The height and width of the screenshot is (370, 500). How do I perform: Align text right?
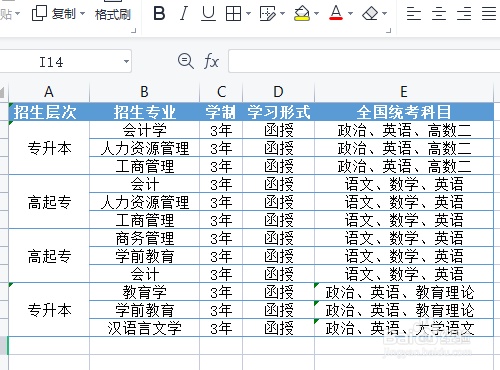click(464, 14)
